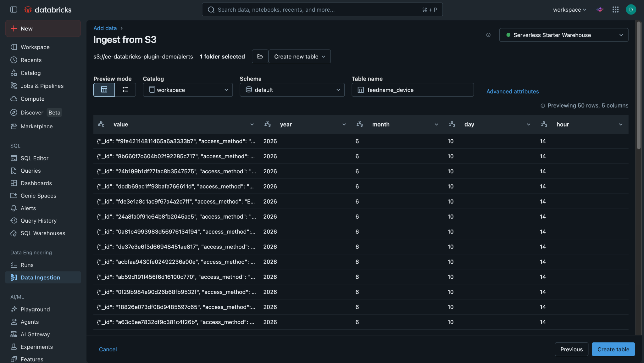
Task: Open the Databricks assistant sparkle icon
Action: coord(600,9)
